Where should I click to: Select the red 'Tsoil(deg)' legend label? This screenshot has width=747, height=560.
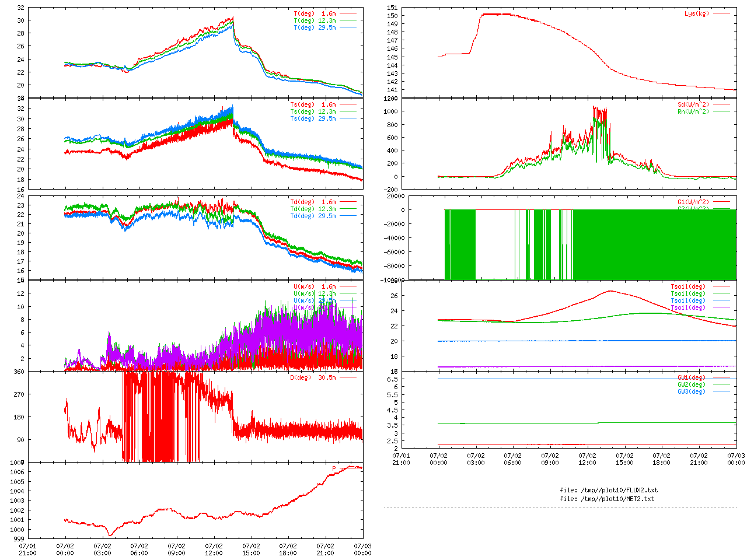point(688,286)
